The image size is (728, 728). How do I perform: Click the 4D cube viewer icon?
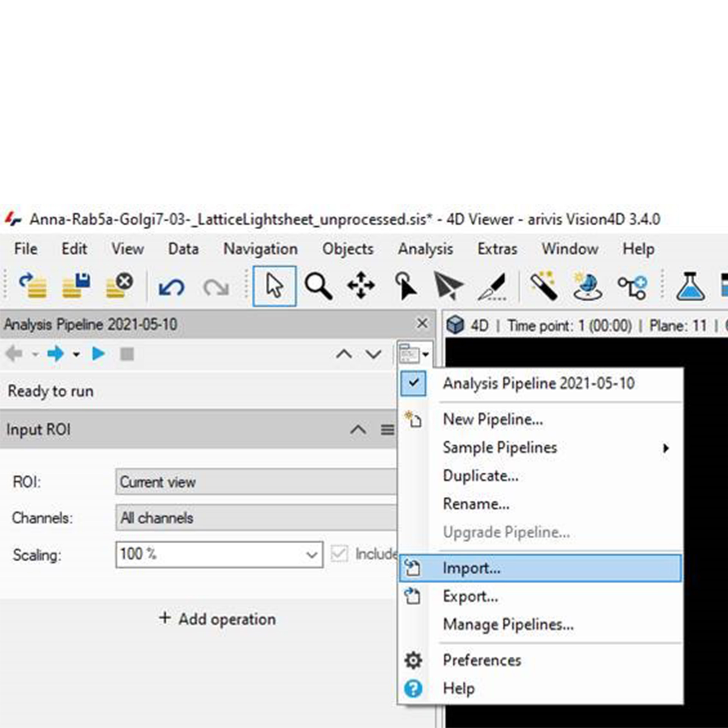(455, 325)
